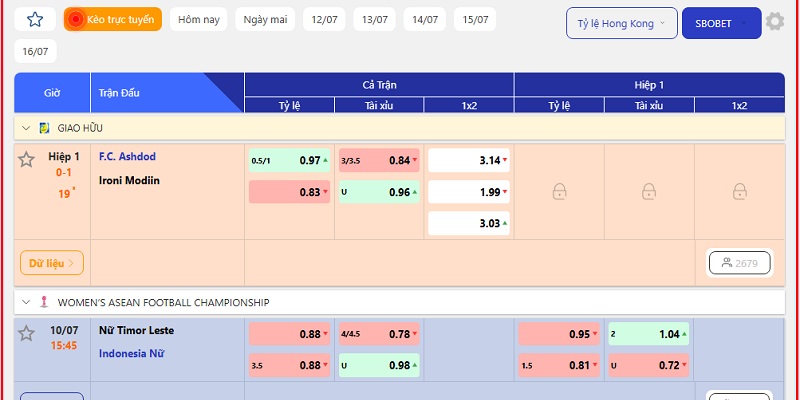Click the 2679 viewers button
Image resolution: width=800 pixels, height=400 pixels.
coord(739,263)
